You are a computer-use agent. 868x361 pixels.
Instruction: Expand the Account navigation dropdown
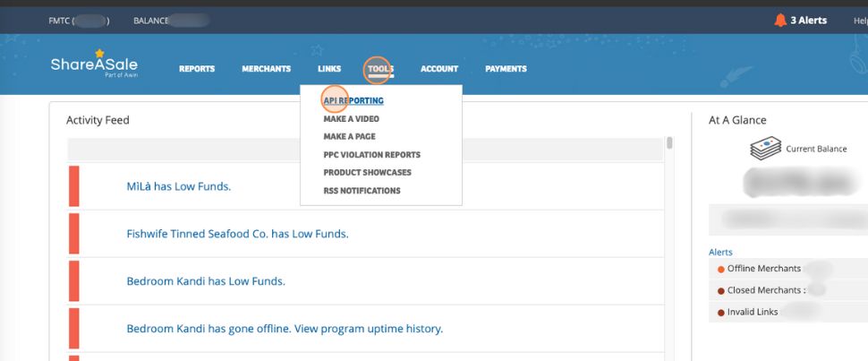(x=438, y=69)
